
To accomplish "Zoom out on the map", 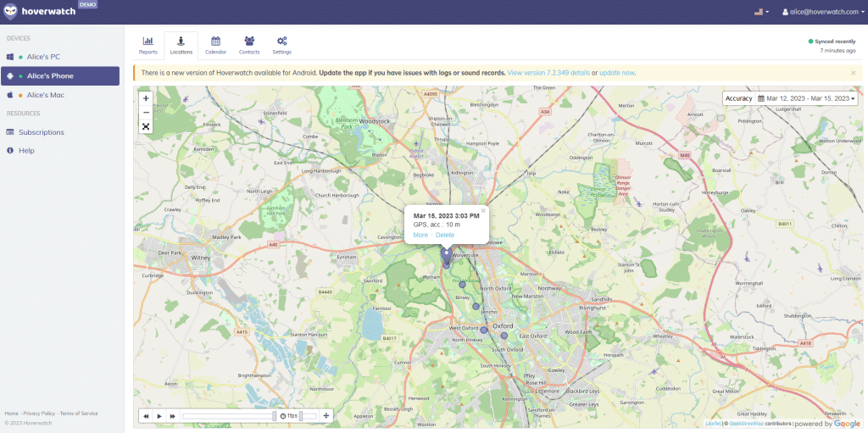I will pos(146,113).
